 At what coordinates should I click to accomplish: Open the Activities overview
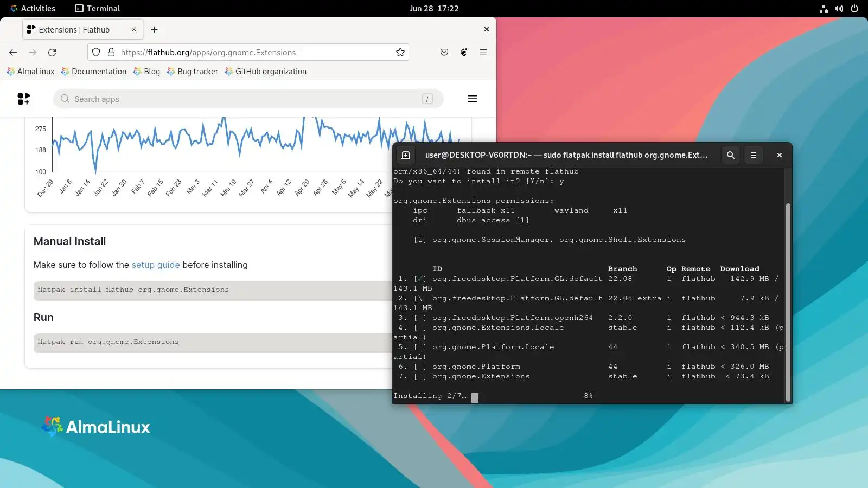click(x=33, y=9)
